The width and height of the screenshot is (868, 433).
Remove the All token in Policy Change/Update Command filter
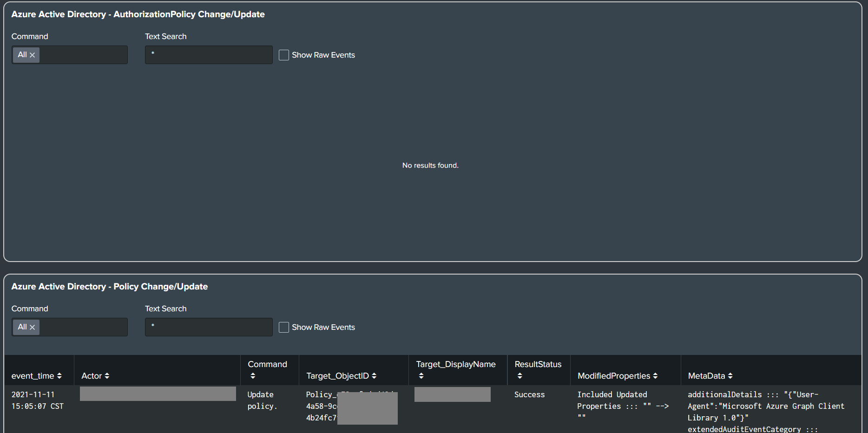[x=32, y=327]
